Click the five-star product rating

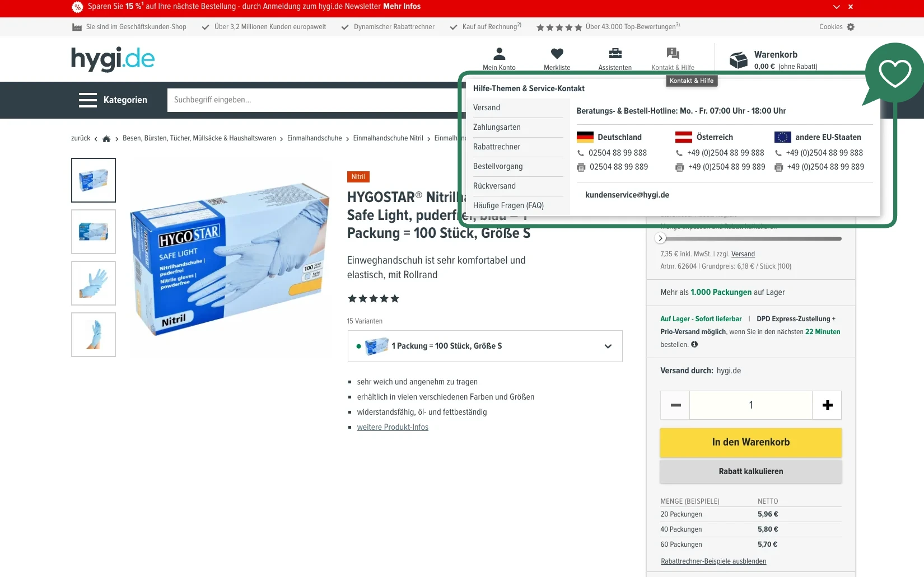[374, 299]
